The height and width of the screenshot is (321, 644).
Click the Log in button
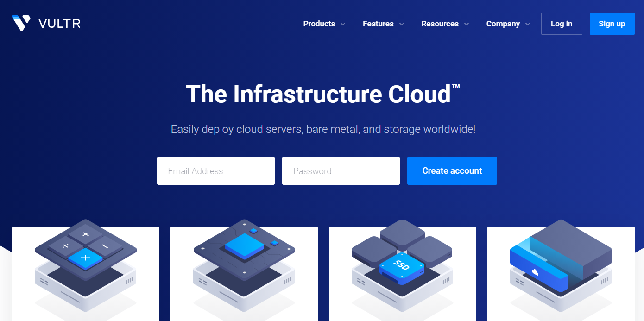[562, 24]
